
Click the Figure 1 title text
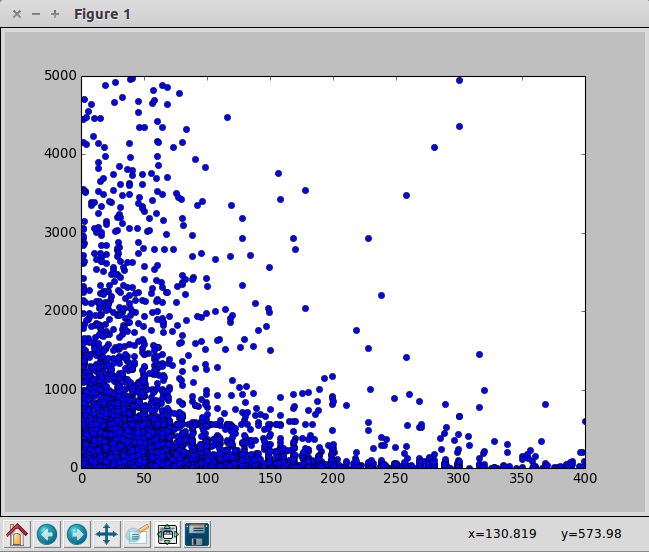tap(102, 14)
